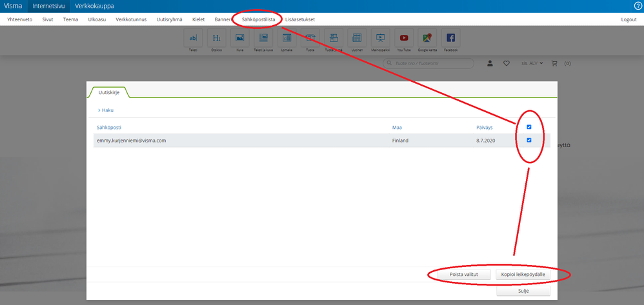Open the sis. ALV dropdown
This screenshot has height=305, width=644.
tap(532, 63)
